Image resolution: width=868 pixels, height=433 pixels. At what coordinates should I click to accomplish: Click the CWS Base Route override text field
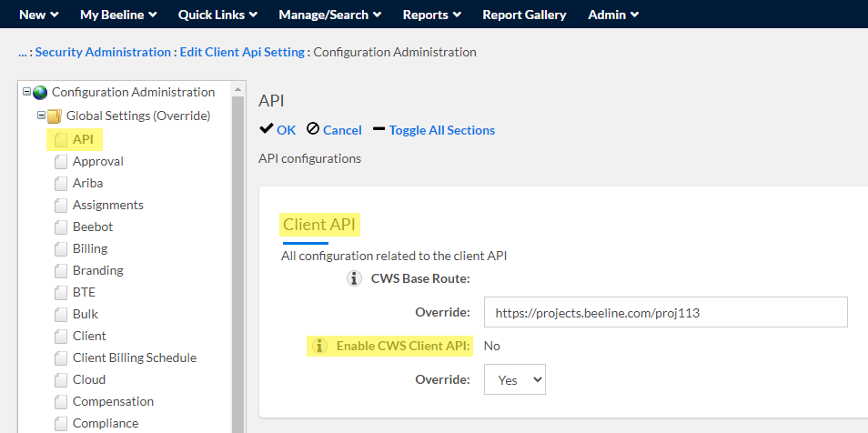665,312
